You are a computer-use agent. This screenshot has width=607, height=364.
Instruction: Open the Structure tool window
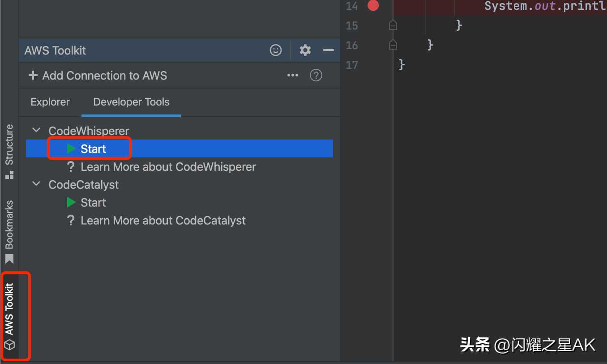[x=9, y=151]
